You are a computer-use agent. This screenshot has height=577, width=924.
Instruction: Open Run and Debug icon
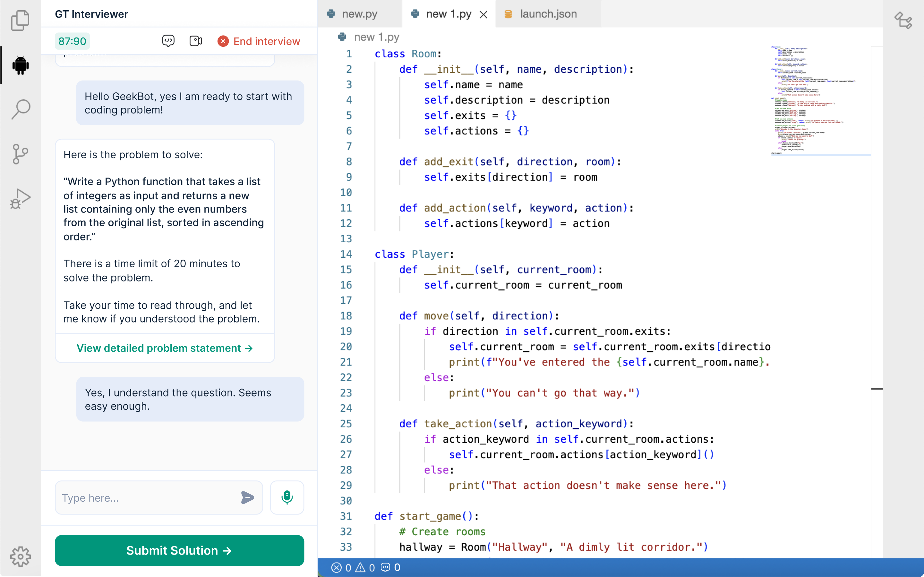(x=20, y=198)
